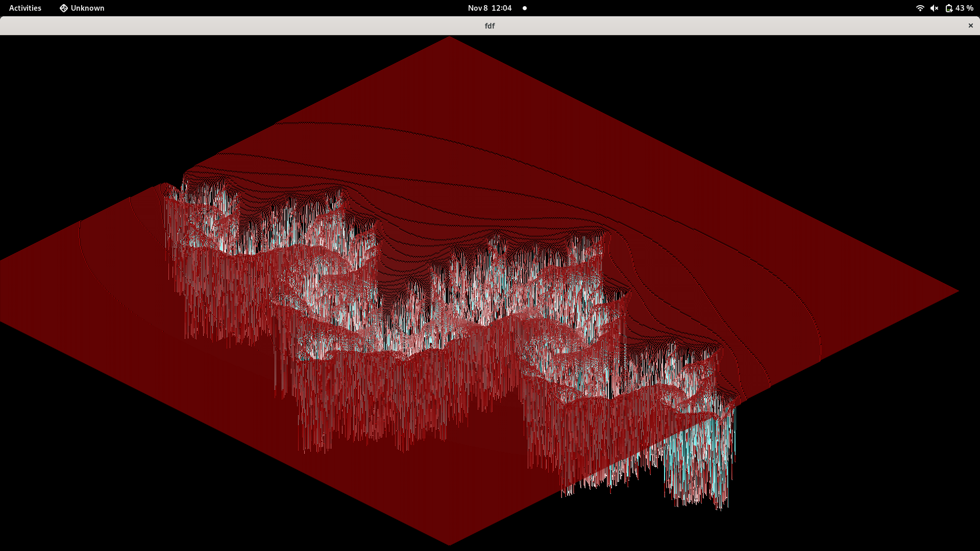The height and width of the screenshot is (551, 980).
Task: Click the 43 % battery percentage text
Action: pos(965,8)
